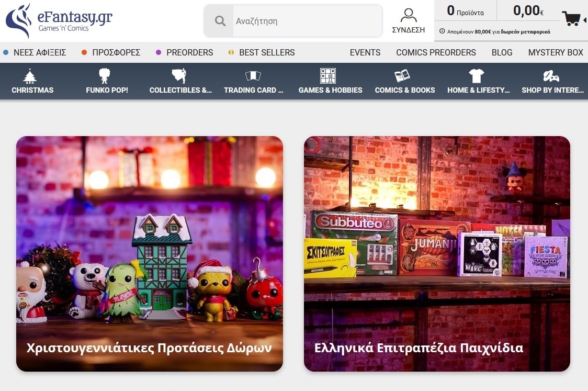Image resolution: width=588 pixels, height=391 pixels.
Task: Click the yellow dot beside BEST SELLERS
Action: (231, 52)
